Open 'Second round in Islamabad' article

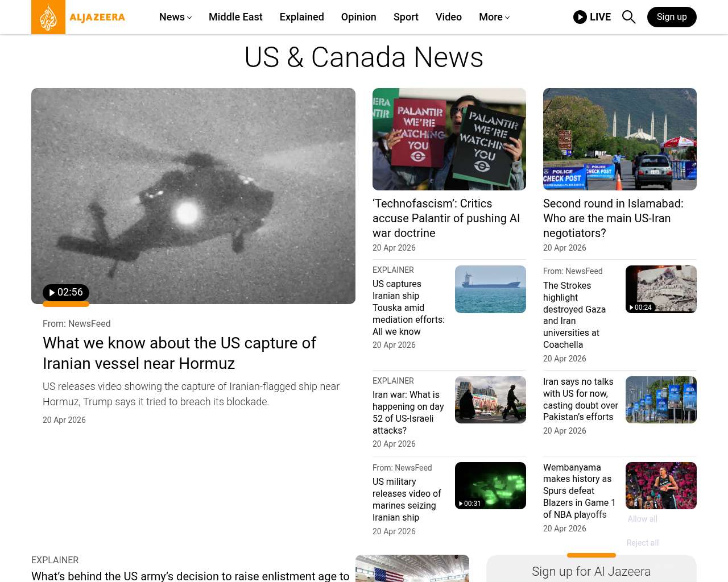613,218
